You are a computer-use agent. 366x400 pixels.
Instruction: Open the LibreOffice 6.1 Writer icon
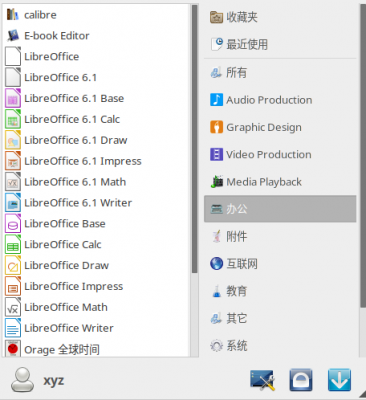tap(13, 203)
